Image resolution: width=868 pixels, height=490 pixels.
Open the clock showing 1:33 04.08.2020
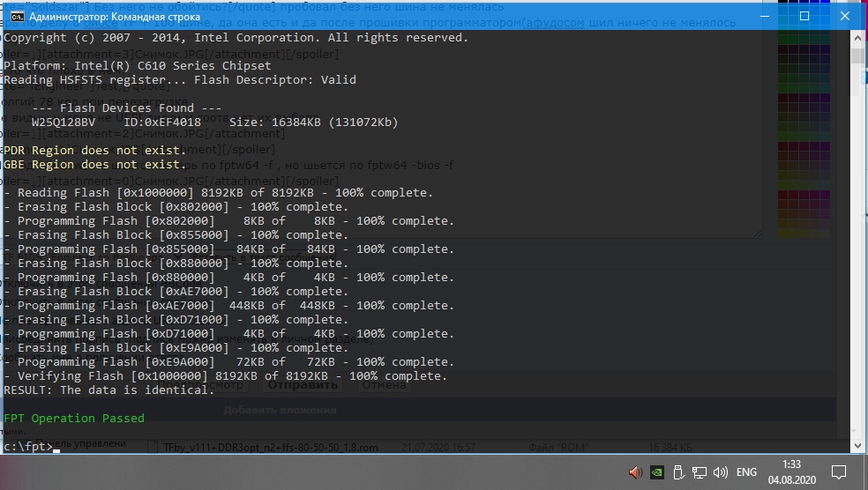[791, 472]
